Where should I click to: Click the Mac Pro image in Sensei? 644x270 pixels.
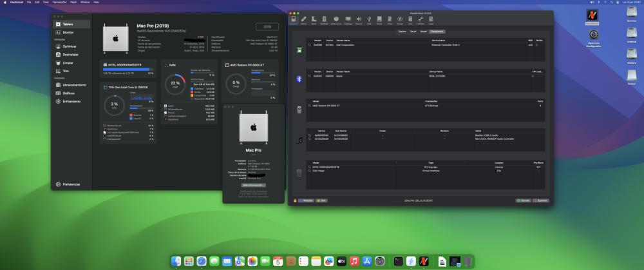click(x=115, y=38)
